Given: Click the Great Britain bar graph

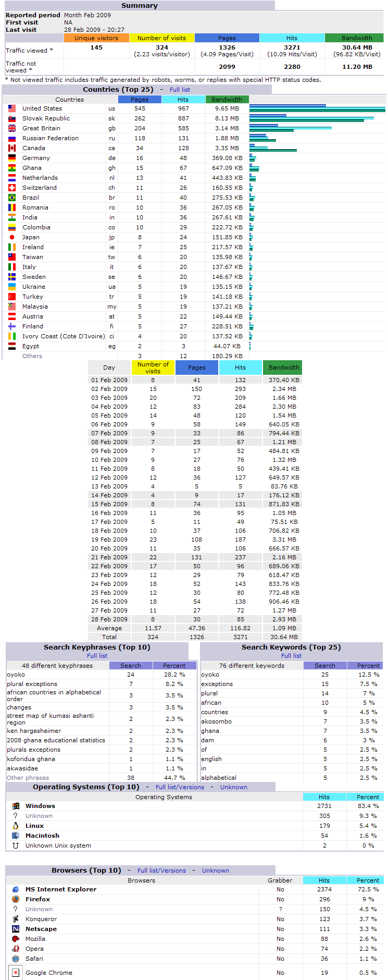Looking at the screenshot, I should point(291,128).
